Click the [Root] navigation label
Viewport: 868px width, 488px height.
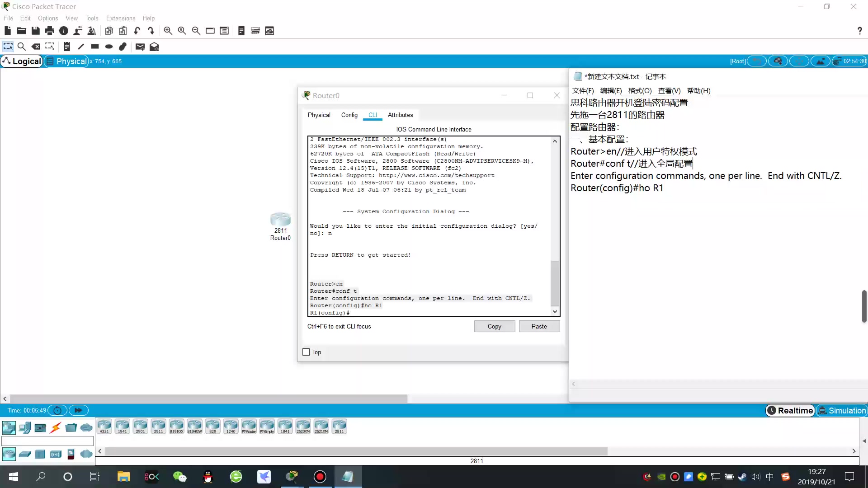coord(738,61)
